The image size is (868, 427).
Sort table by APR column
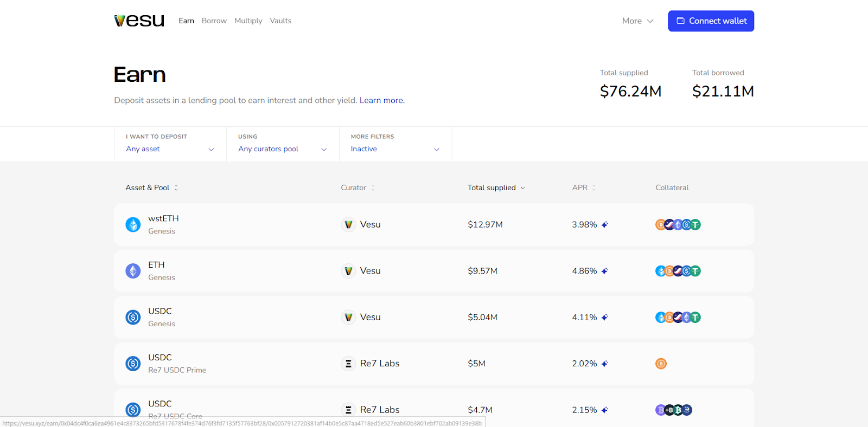tap(584, 187)
